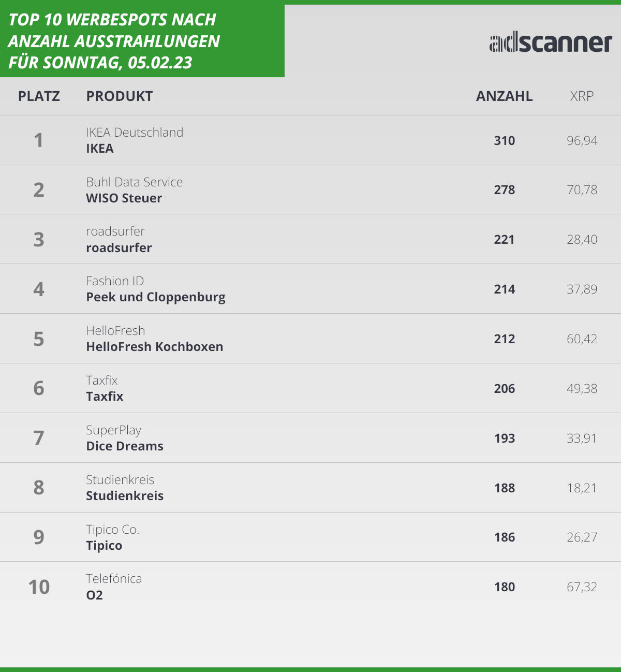Select the roadsurfer product entry
The width and height of the screenshot is (621, 672).
(x=119, y=248)
